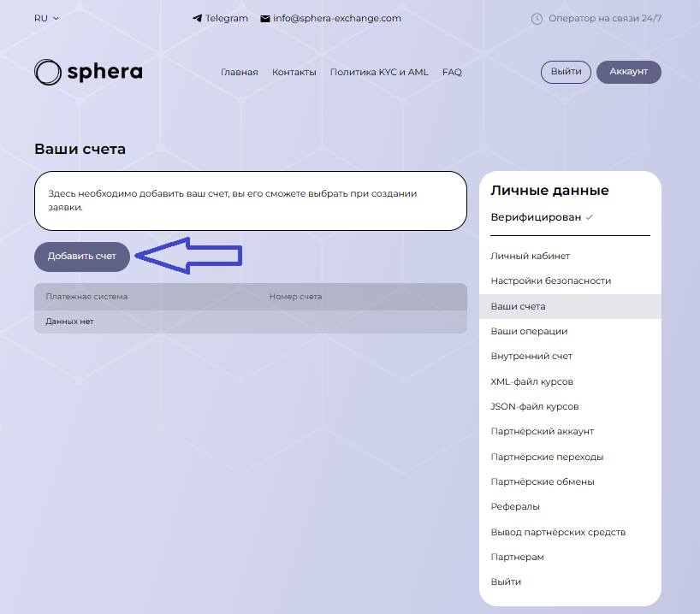Expand the RU language dropdown
Viewport: 700px width, 614px height.
pos(46,18)
